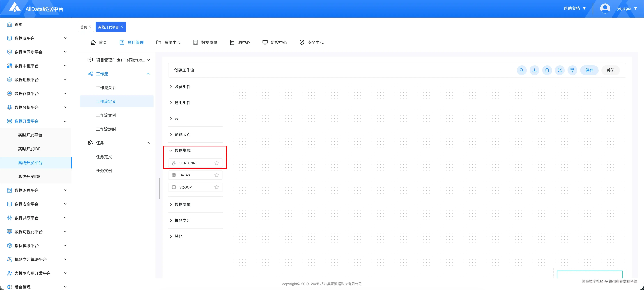Click the 数据中枢平台 sidebar icon
644x290 pixels.
pos(9,66)
